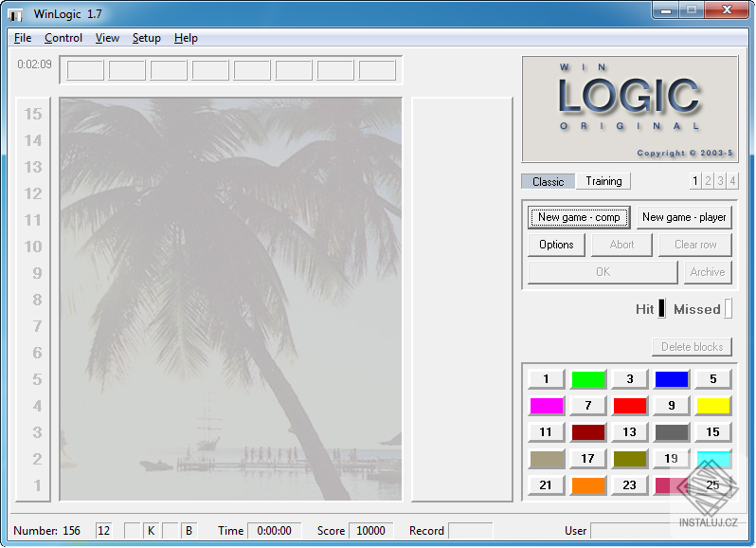Pick color block number 21
Viewport: 756px width, 548px height.
pyautogui.click(x=547, y=485)
